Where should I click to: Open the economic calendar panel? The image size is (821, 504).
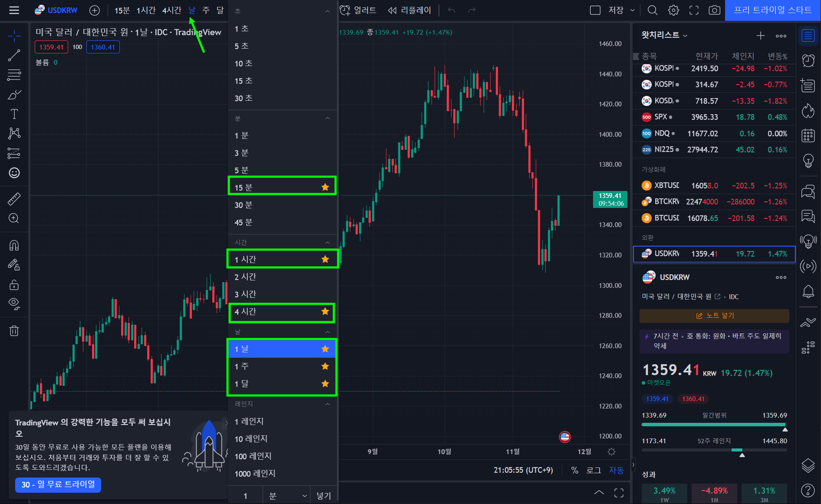[x=808, y=135]
